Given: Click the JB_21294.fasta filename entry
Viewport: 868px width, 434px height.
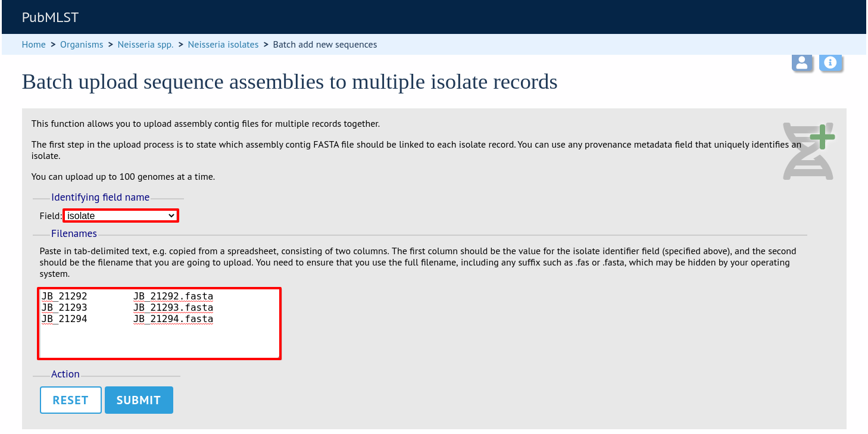Looking at the screenshot, I should click(x=173, y=319).
